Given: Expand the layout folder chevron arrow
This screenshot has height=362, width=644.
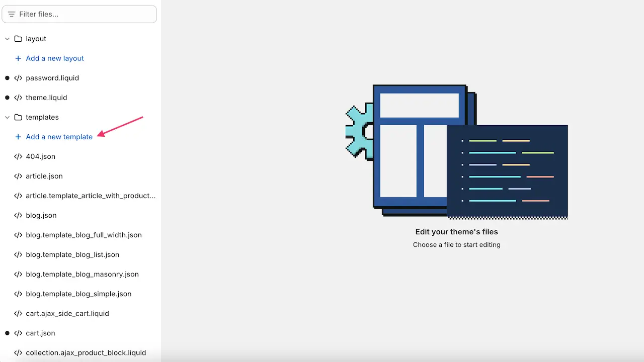Looking at the screenshot, I should [7, 39].
